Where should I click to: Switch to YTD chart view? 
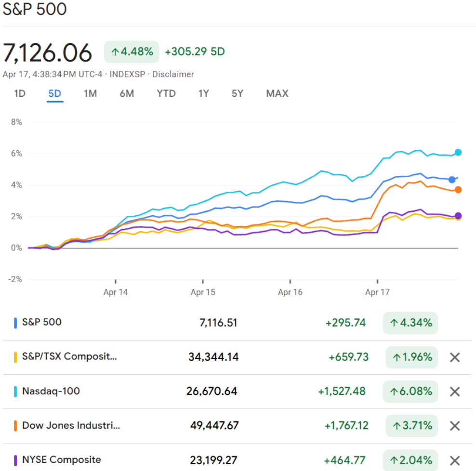point(166,93)
